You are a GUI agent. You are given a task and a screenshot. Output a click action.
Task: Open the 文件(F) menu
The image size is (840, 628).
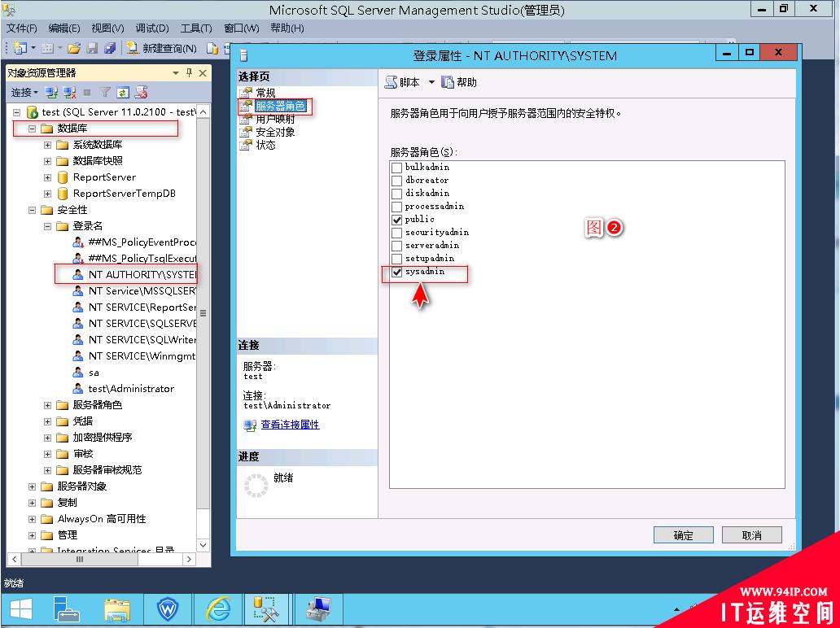[21, 28]
